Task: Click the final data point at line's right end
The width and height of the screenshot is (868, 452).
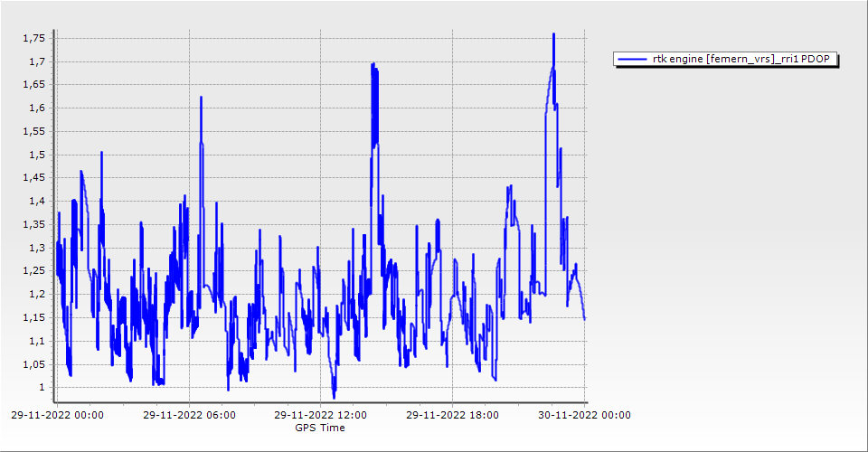Action: (x=585, y=318)
